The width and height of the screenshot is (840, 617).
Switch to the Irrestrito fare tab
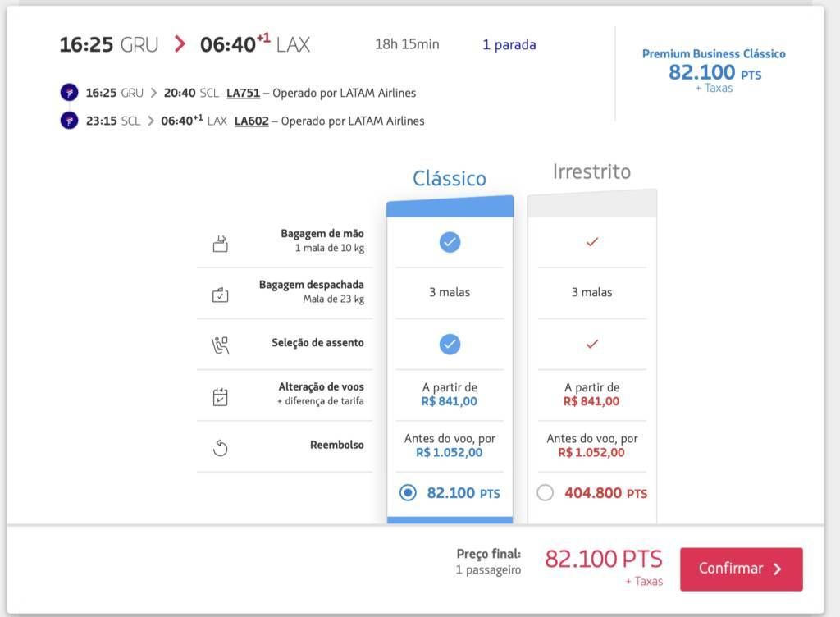tap(591, 172)
